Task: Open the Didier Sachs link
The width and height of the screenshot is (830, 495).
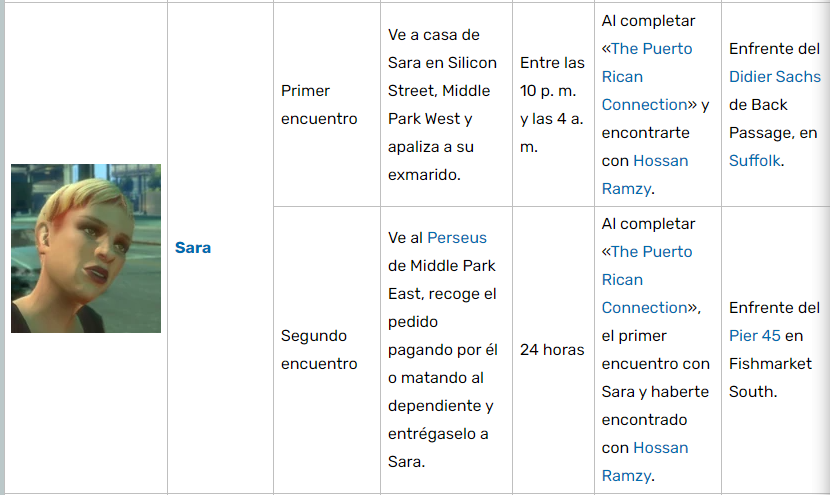Action: pos(774,77)
